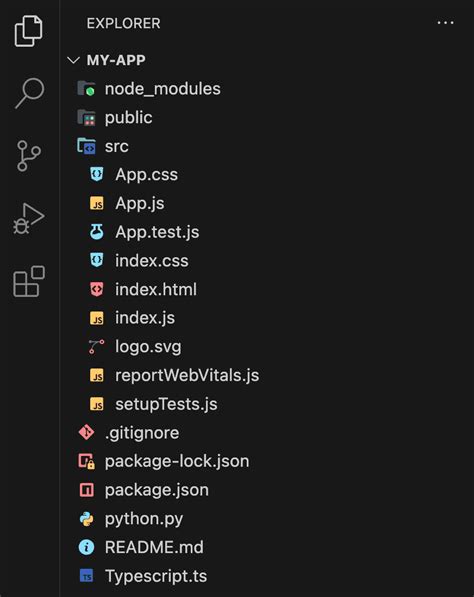Open App.css file
Viewport: 474px width, 597px height.
point(147,175)
